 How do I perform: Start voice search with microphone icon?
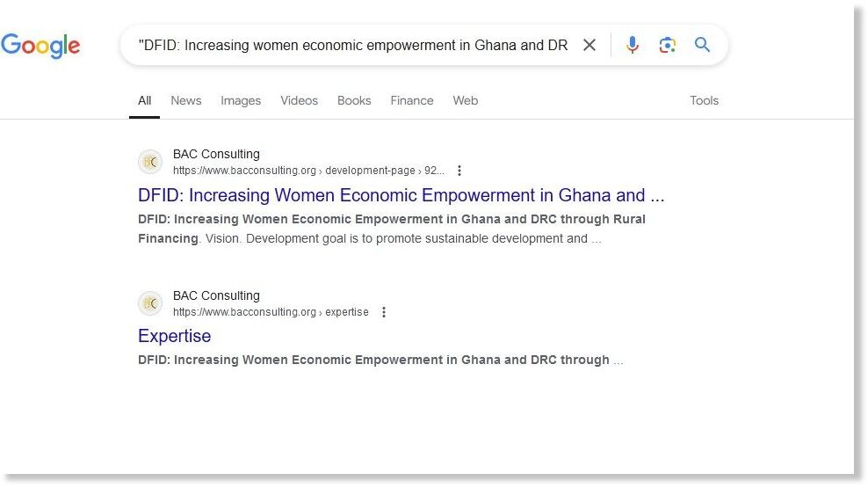[x=633, y=45]
